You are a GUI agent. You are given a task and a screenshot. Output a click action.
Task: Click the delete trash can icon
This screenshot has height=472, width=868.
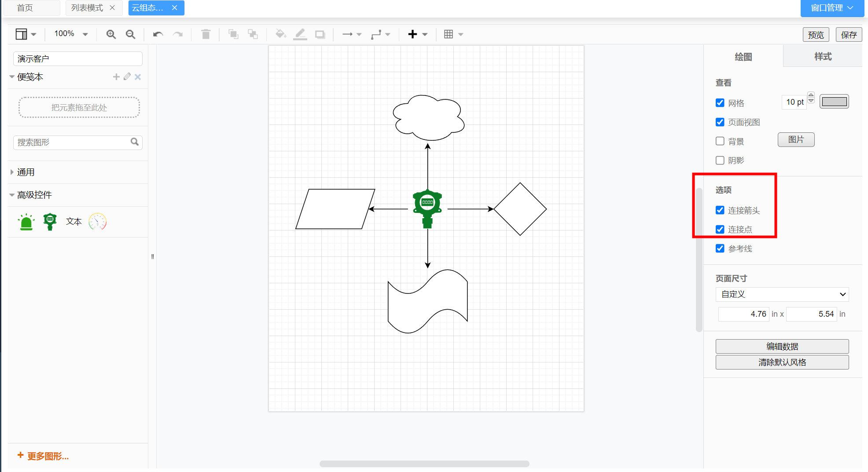[206, 34]
